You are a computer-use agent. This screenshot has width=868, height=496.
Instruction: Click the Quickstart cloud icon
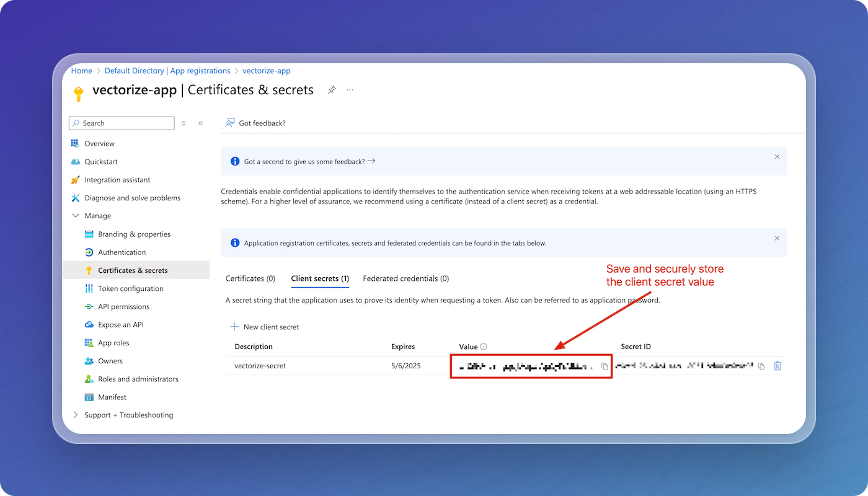75,162
